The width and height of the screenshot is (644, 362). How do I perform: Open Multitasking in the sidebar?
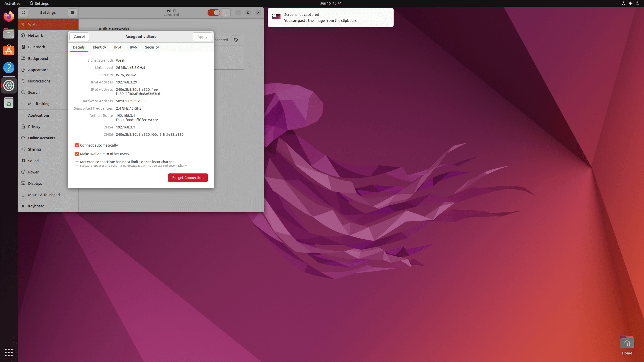tap(43, 104)
